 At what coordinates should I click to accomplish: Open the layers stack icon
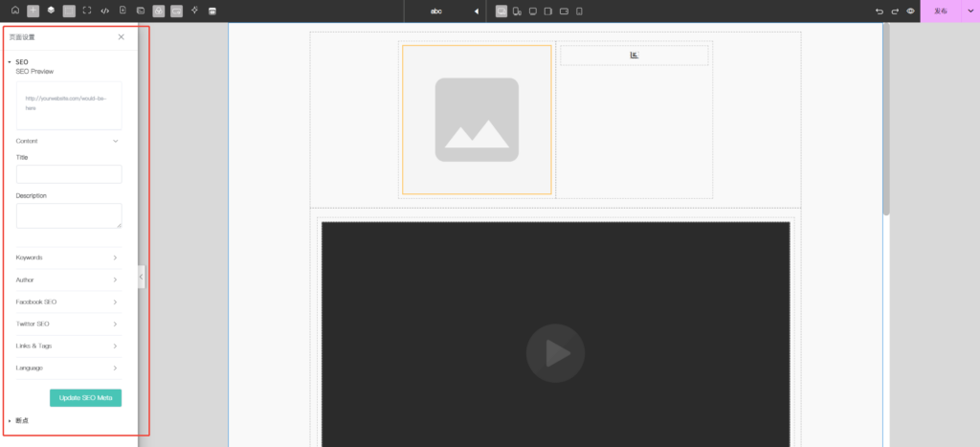pos(51,11)
